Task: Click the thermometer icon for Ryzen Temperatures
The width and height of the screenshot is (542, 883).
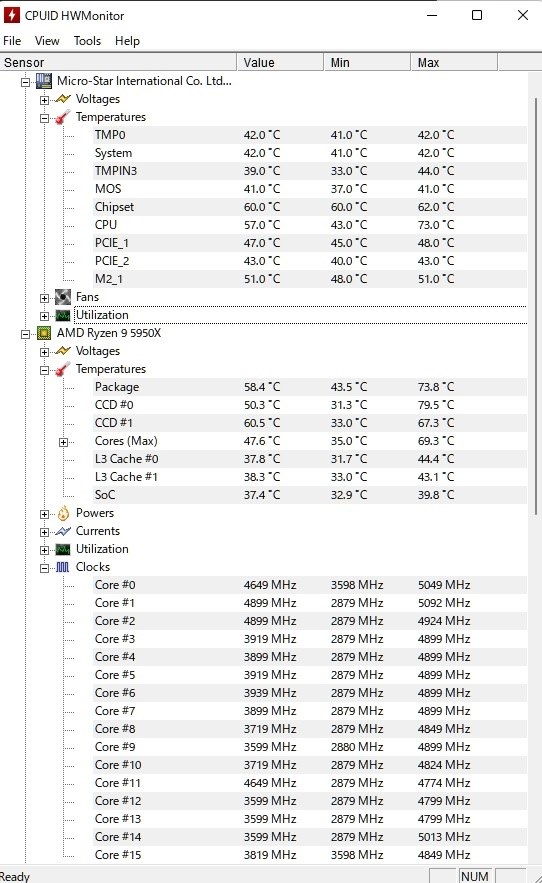Action: (x=63, y=369)
